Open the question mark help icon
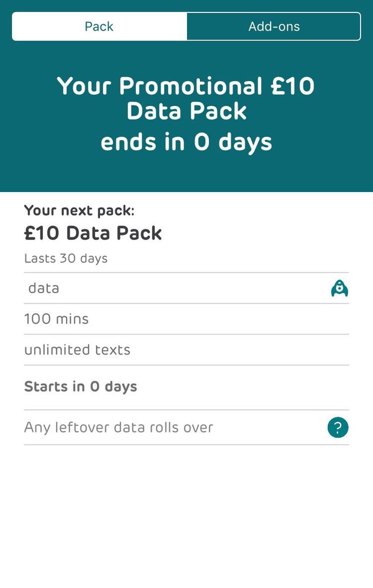This screenshot has height=588, width=373. (x=338, y=427)
